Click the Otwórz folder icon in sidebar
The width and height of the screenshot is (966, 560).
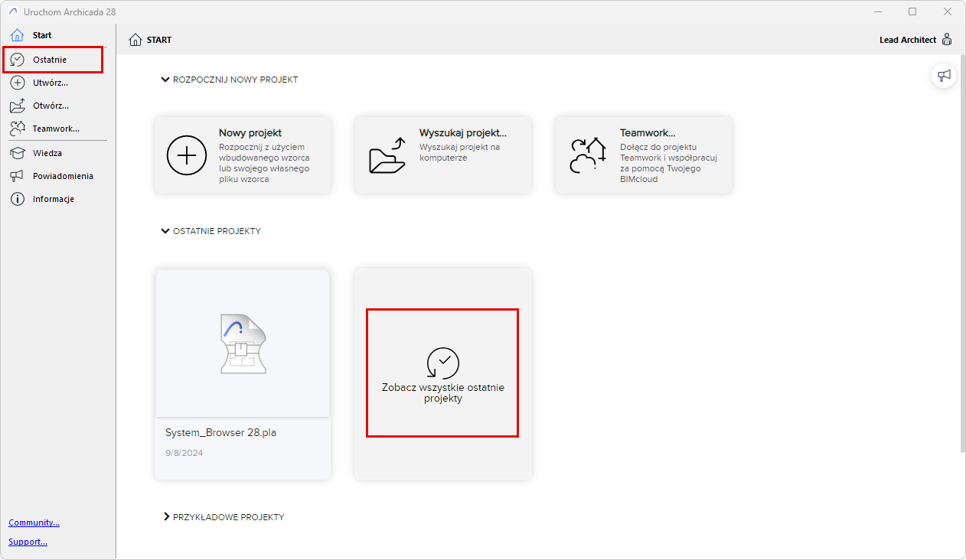(x=18, y=106)
